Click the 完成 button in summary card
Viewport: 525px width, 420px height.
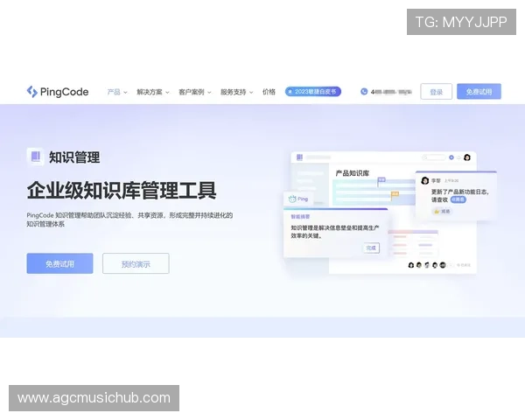tap(371, 248)
